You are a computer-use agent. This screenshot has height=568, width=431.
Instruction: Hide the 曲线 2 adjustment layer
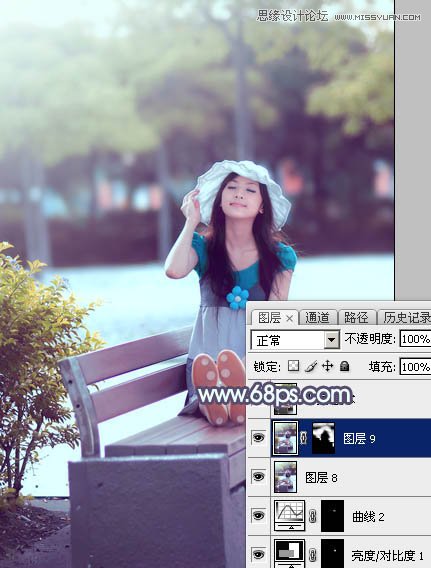(x=258, y=515)
